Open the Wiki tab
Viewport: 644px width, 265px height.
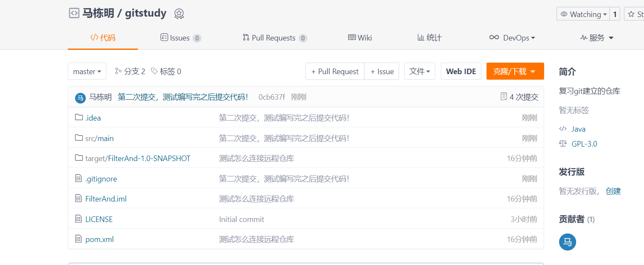click(360, 37)
